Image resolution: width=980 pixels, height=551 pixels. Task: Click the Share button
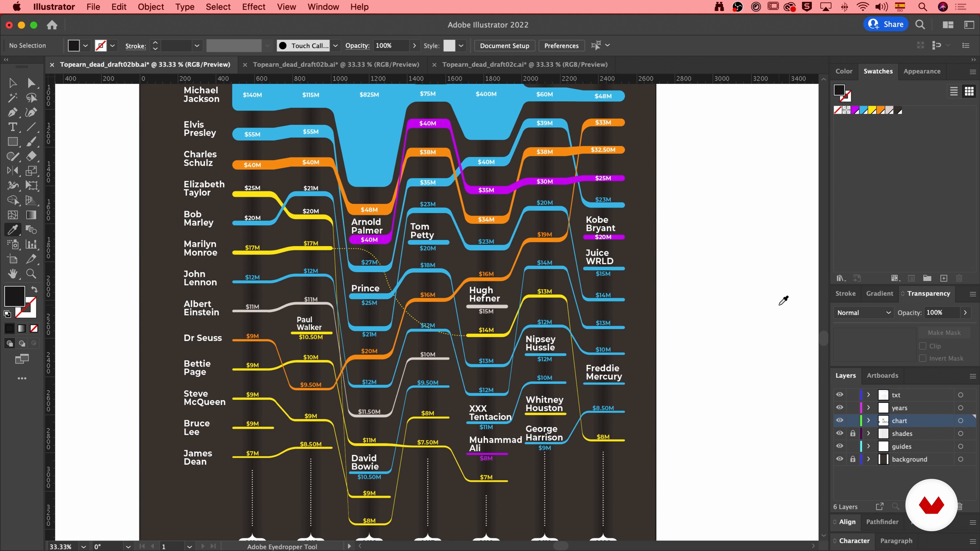click(886, 24)
